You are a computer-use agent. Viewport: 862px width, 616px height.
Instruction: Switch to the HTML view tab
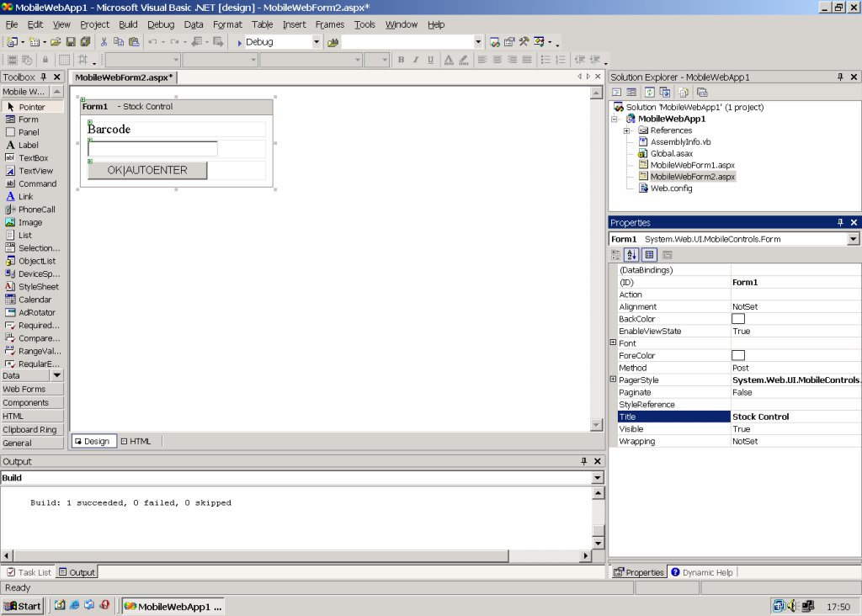pyautogui.click(x=136, y=441)
